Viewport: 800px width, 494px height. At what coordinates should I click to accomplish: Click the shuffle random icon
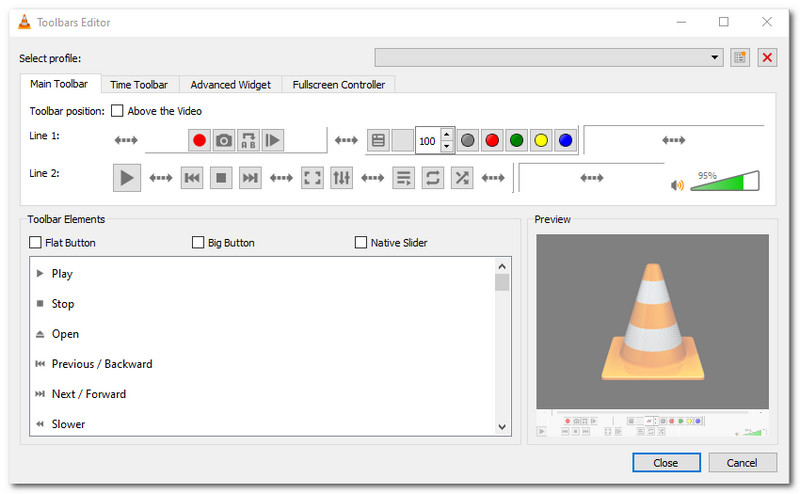pyautogui.click(x=462, y=178)
